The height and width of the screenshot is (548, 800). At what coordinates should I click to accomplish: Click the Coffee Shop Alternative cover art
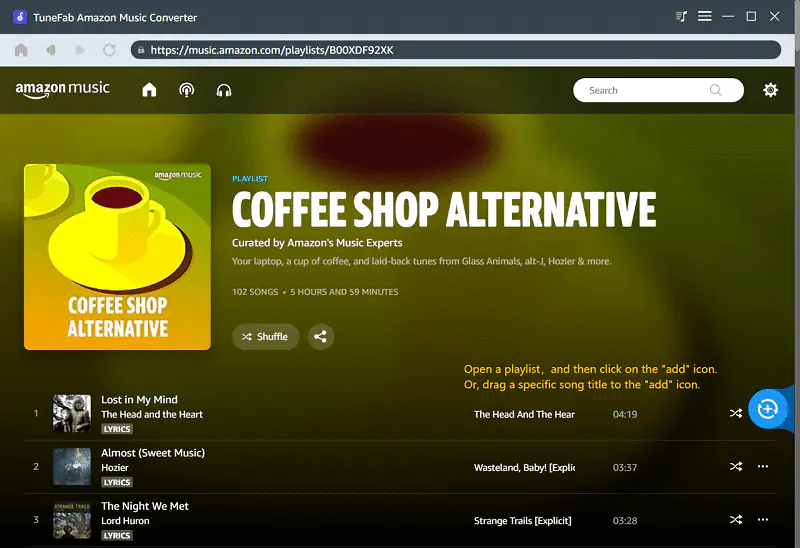[x=117, y=257]
